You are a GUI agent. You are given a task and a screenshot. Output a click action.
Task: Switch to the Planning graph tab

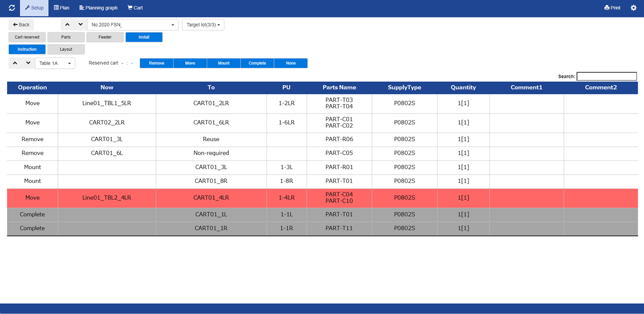[98, 8]
